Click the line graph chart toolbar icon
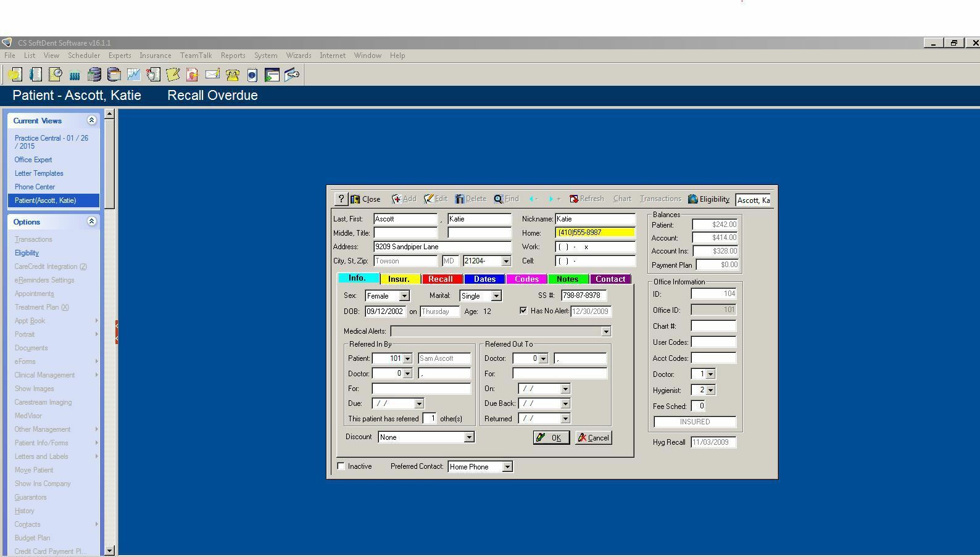The height and width of the screenshot is (557, 980). pyautogui.click(x=134, y=75)
